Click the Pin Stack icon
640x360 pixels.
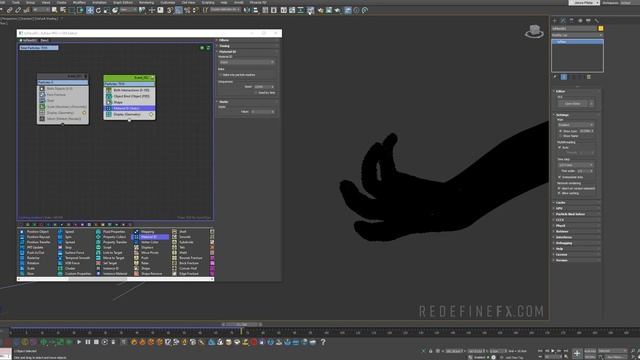click(x=555, y=77)
